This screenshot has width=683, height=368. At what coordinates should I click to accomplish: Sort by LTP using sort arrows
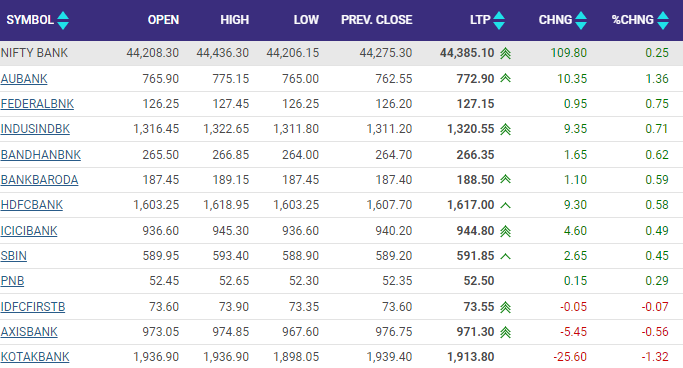[x=499, y=20]
